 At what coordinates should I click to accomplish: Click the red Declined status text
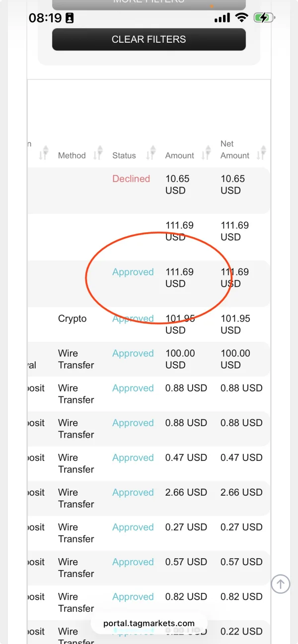[x=131, y=179]
